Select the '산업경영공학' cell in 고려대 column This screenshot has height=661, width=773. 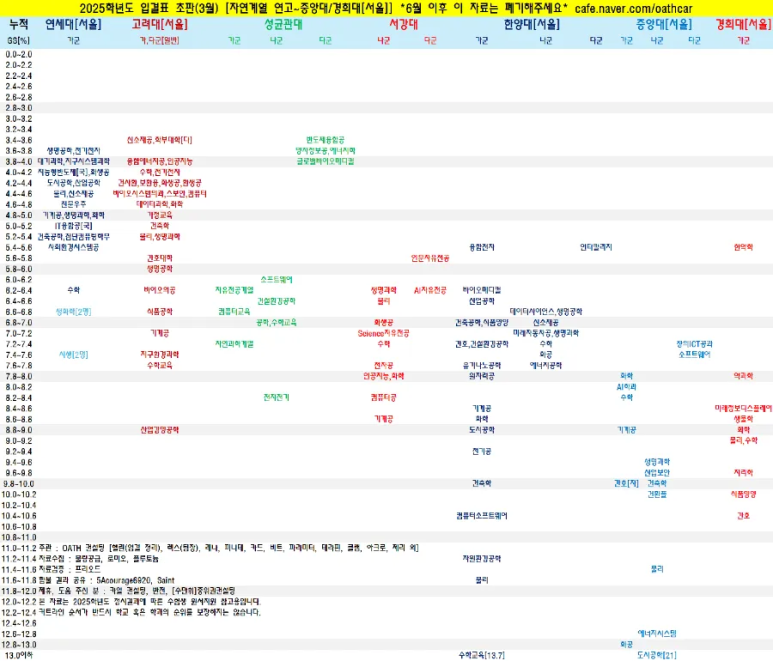(160, 430)
